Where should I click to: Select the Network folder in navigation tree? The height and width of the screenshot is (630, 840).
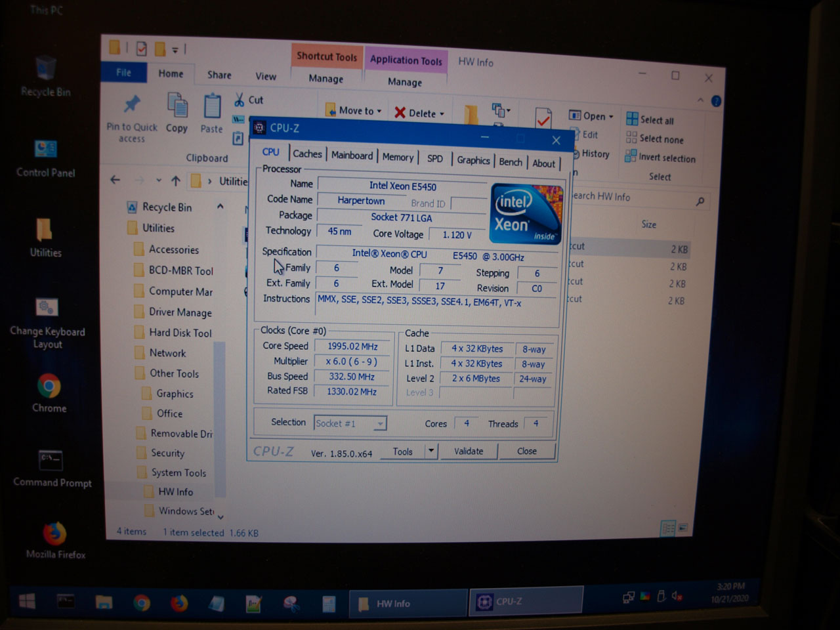(x=160, y=353)
